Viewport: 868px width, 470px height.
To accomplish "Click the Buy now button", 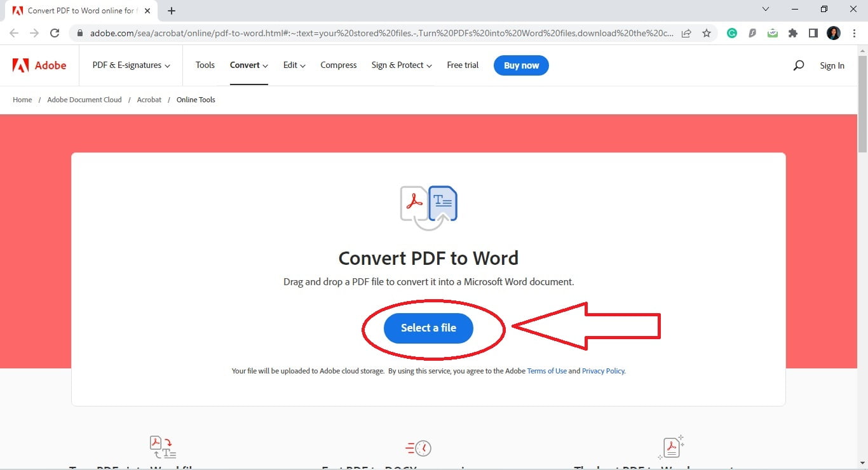I will click(521, 65).
